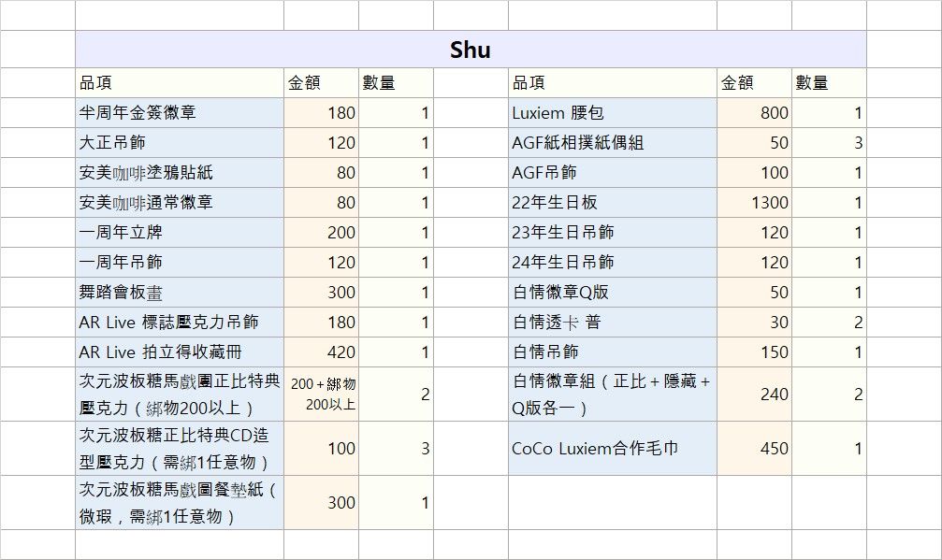Select the 22年生日板 item cell
942x560 pixels.
tap(613, 203)
